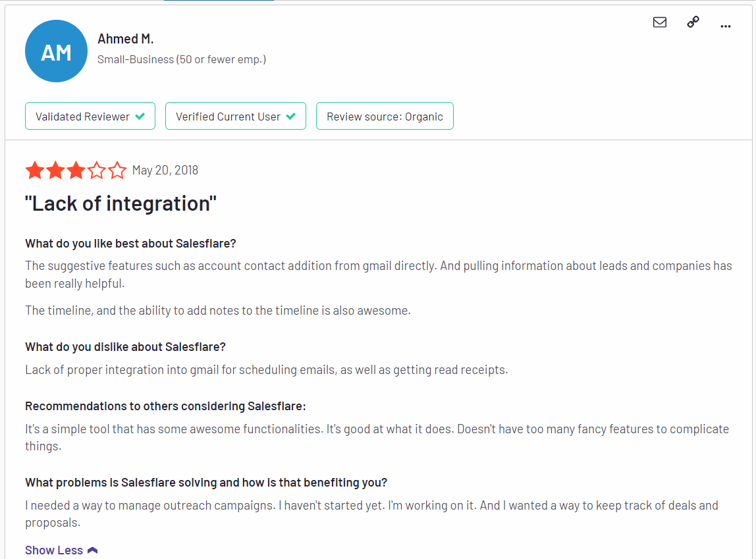This screenshot has width=756, height=559.
Task: Click the green check in Verified Current User
Action: point(290,116)
